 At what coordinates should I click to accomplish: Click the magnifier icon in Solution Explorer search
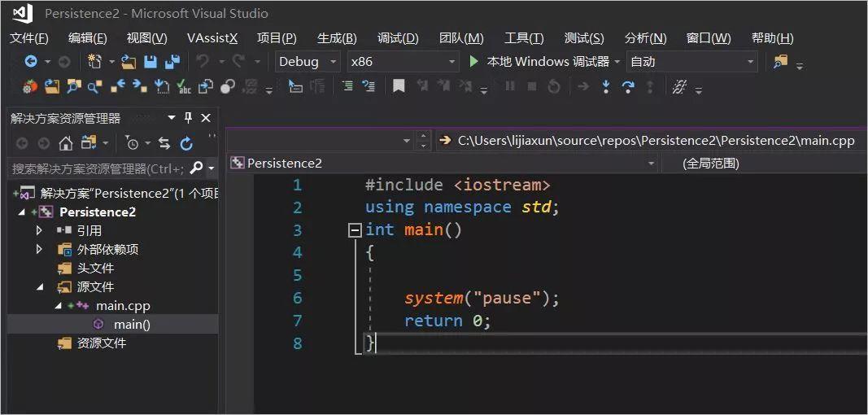(196, 168)
